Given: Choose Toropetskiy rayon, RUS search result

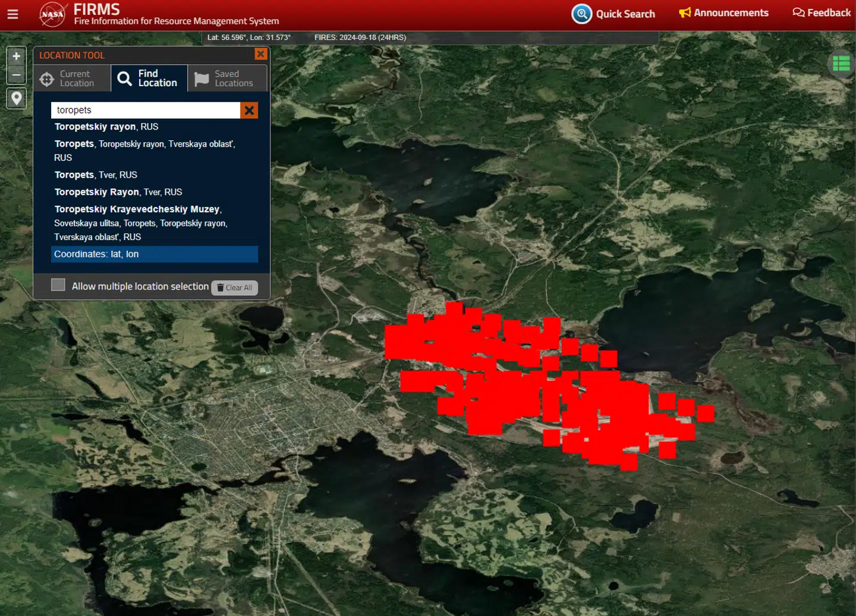Looking at the screenshot, I should tap(106, 127).
